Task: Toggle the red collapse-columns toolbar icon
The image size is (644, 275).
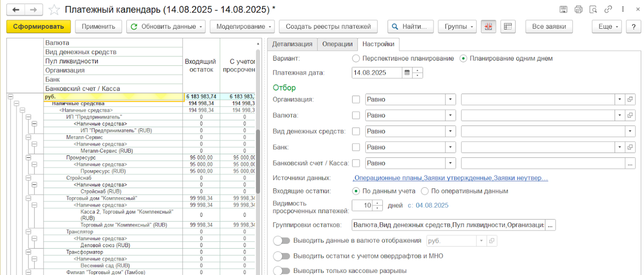Action: click(x=488, y=26)
